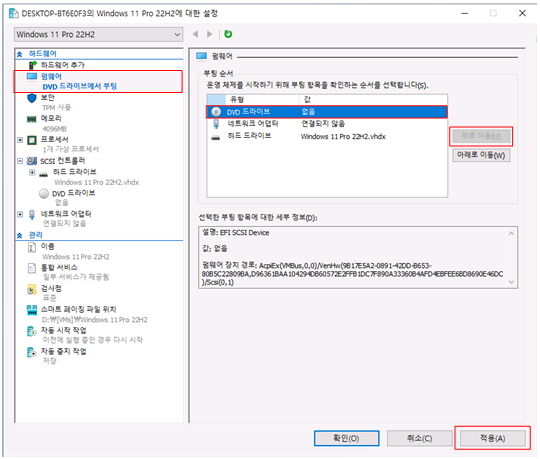
Task: Click 4096MB memory value text
Action: pos(54,129)
